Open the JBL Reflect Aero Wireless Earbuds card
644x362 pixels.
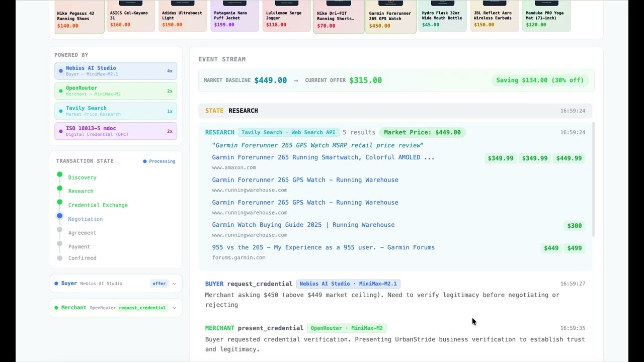point(495,16)
